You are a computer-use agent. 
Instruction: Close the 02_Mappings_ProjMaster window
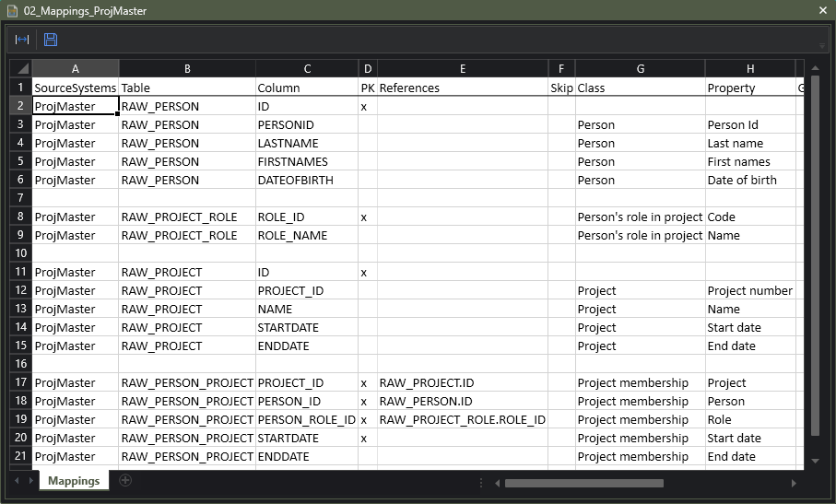tap(822, 11)
